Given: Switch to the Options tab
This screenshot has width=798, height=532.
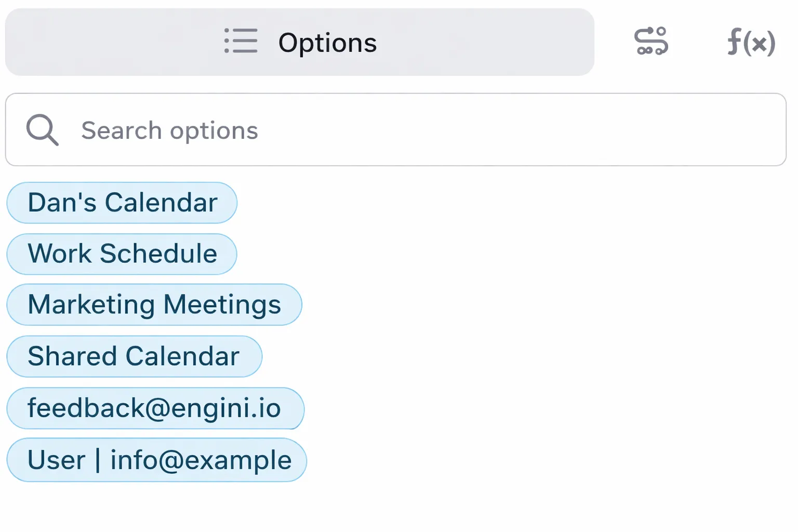Looking at the screenshot, I should click(x=300, y=42).
